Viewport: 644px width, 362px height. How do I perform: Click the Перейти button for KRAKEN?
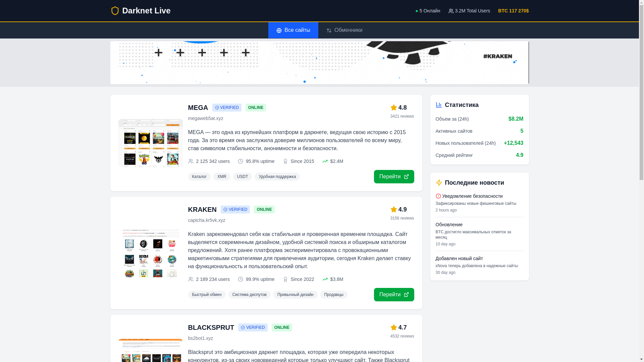(394, 295)
